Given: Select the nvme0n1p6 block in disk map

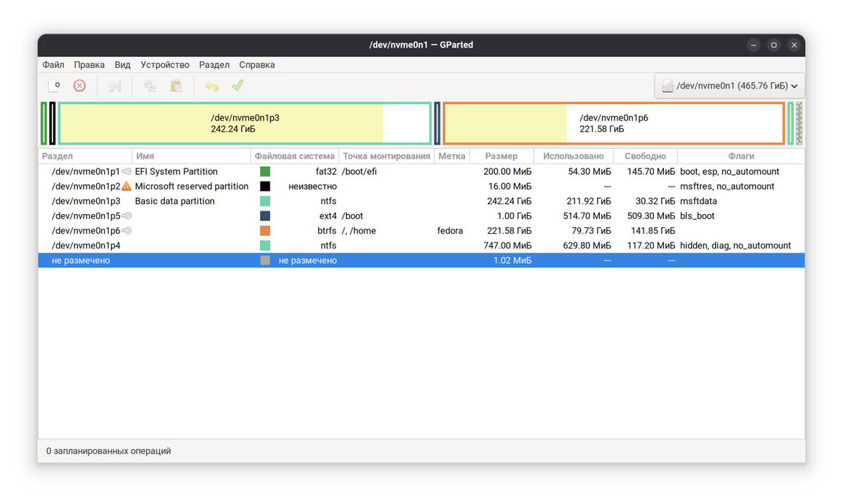Looking at the screenshot, I should 614,124.
